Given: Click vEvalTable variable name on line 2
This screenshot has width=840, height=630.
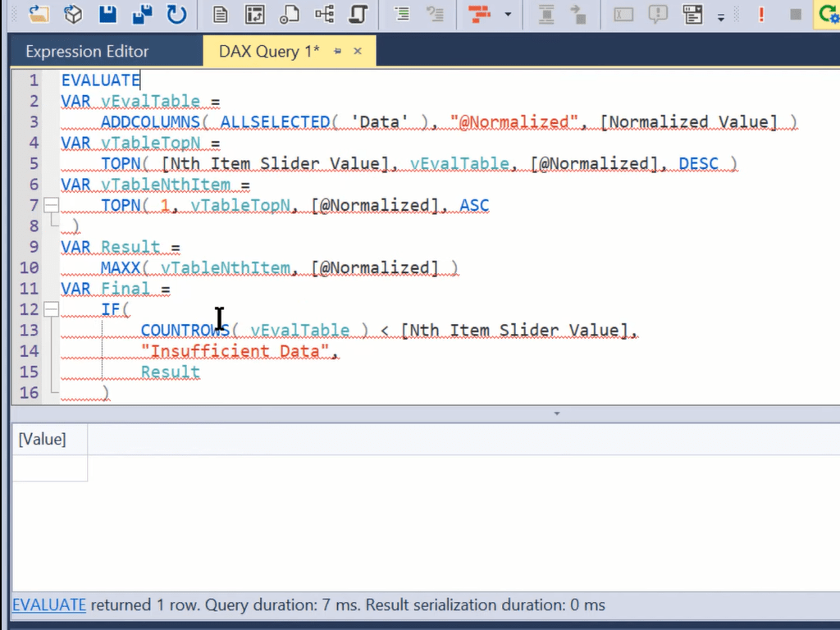Looking at the screenshot, I should tap(151, 101).
